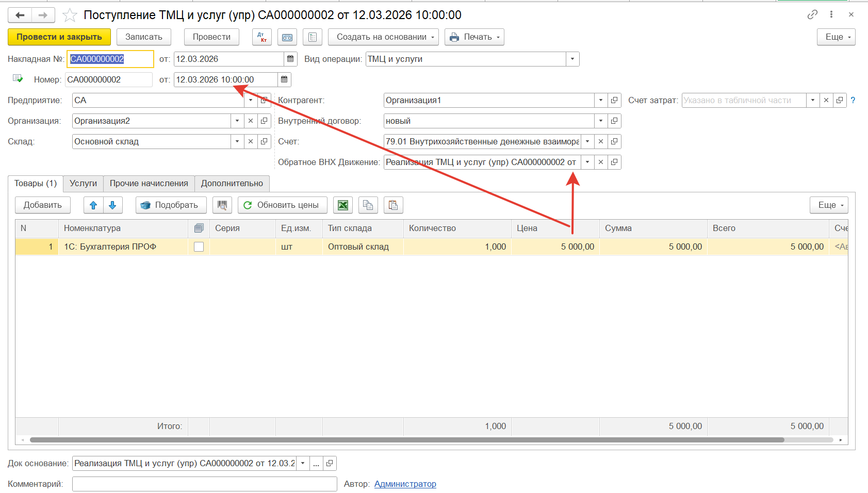The width and height of the screenshot is (868, 493).
Task: Select the Цена cell 5 000,00
Action: (555, 247)
